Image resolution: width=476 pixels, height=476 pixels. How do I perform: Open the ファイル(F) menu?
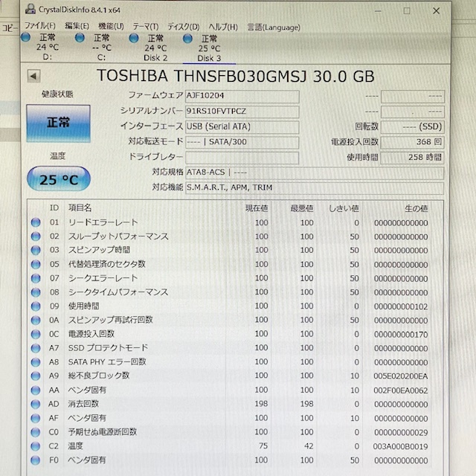click(39, 26)
